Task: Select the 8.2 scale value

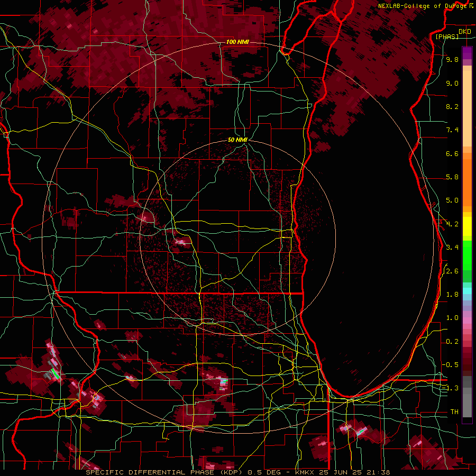Action: click(452, 107)
